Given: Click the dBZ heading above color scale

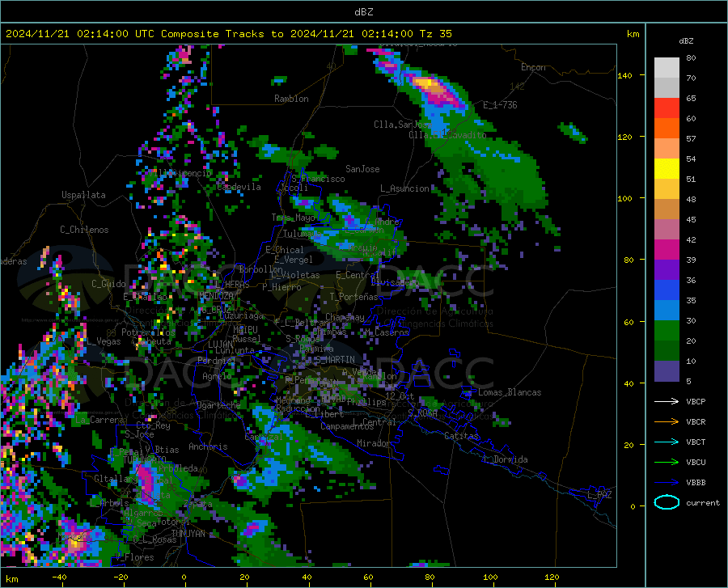Looking at the screenshot, I should (x=686, y=40).
